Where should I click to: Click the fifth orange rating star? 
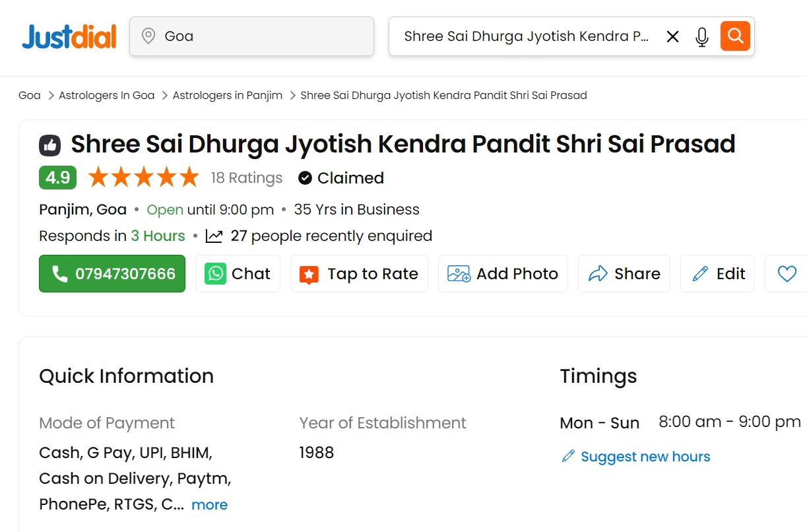click(189, 178)
